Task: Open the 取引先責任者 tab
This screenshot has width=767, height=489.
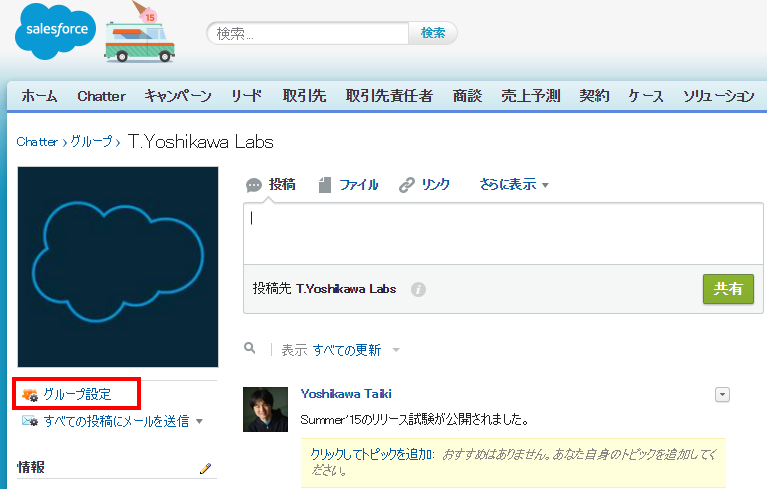Action: point(389,96)
